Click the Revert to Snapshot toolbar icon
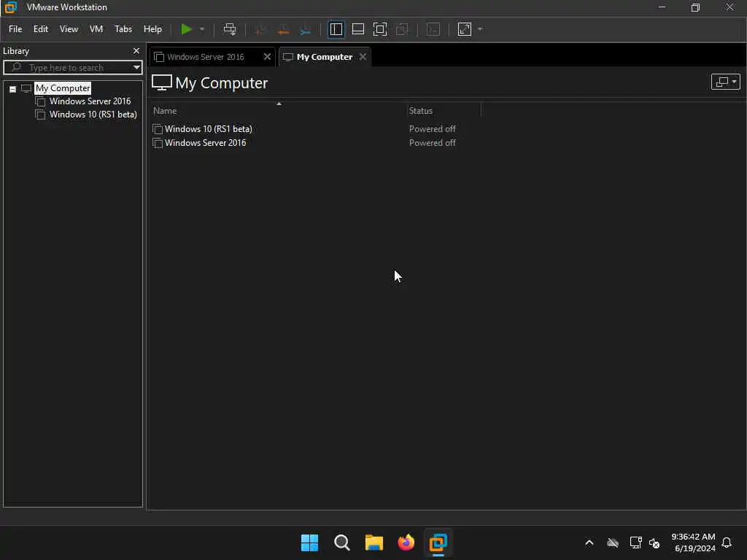 tap(283, 29)
